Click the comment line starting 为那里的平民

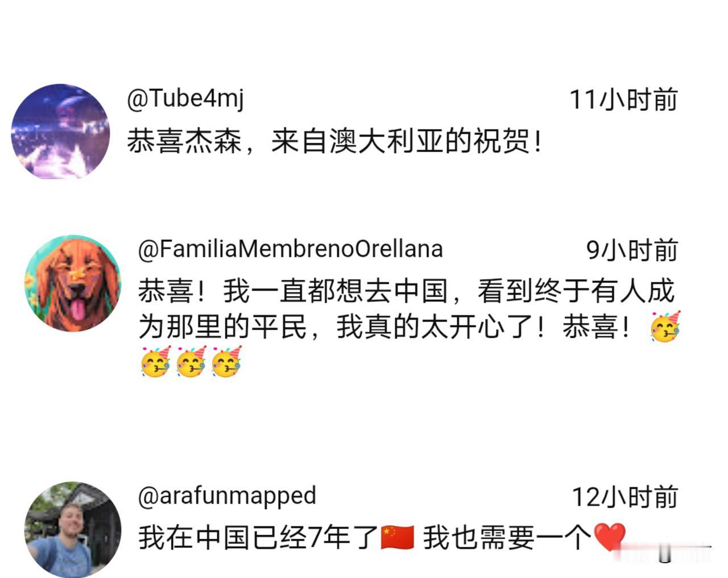pyautogui.click(x=384, y=327)
